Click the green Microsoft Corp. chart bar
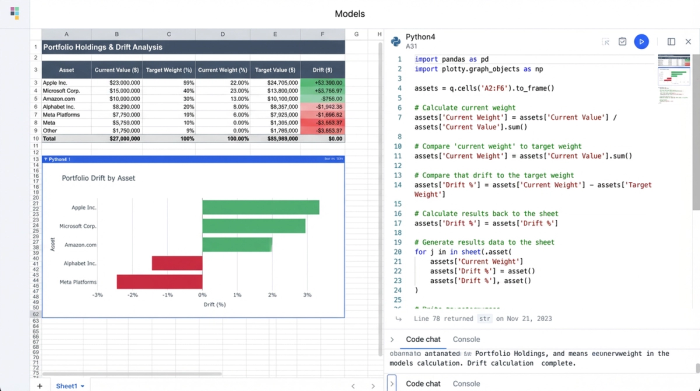Screen dimensions: 700x391 click(x=254, y=226)
